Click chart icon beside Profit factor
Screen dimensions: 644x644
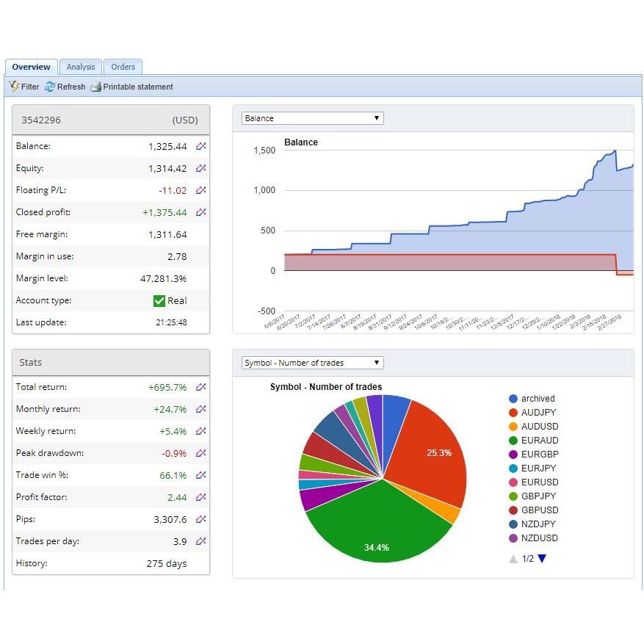(x=201, y=497)
